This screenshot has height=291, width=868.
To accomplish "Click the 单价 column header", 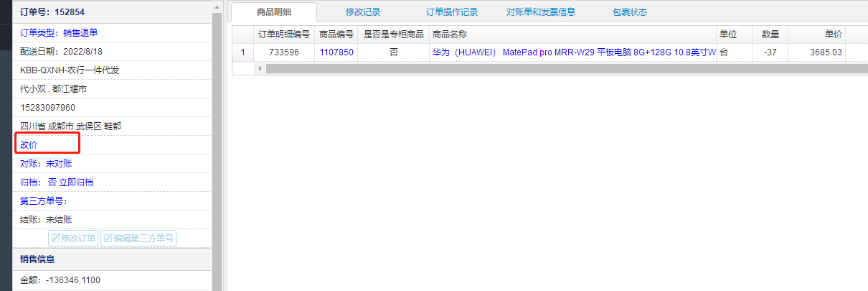I will pos(816,34).
